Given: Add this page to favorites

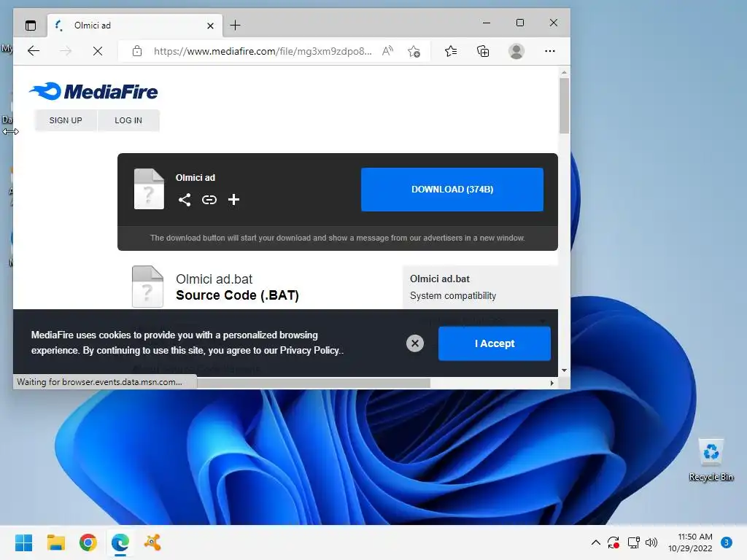Looking at the screenshot, I should [414, 51].
